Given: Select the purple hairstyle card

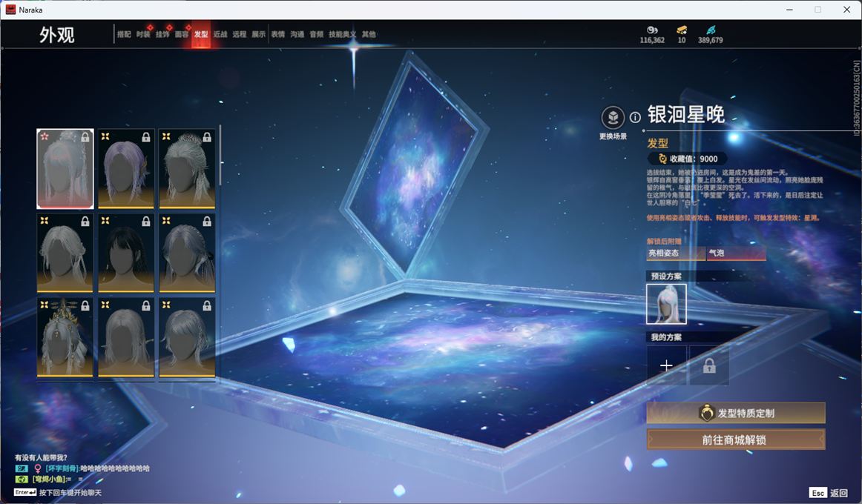Looking at the screenshot, I should coord(126,169).
